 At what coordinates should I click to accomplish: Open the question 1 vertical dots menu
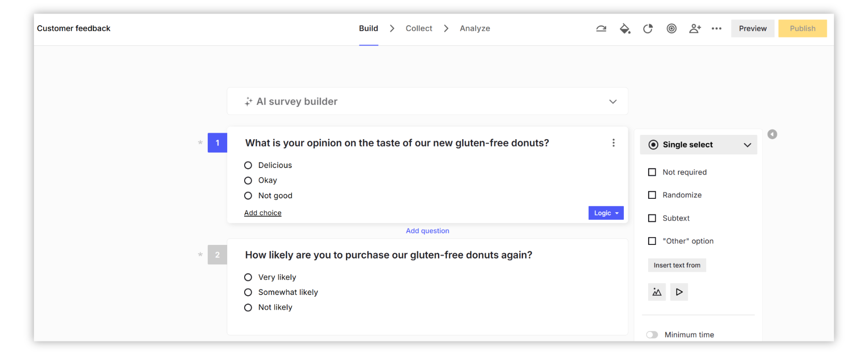(613, 143)
